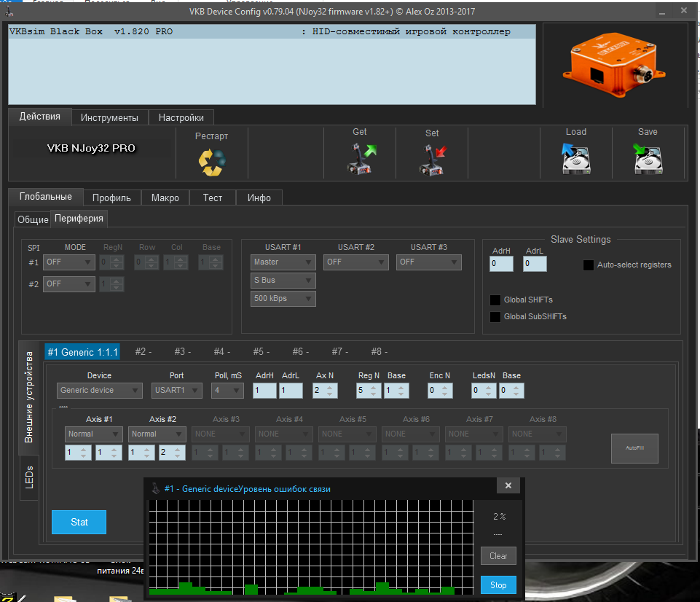Image resolution: width=700 pixels, height=602 pixels.
Task: Click the Clear button
Action: (498, 556)
